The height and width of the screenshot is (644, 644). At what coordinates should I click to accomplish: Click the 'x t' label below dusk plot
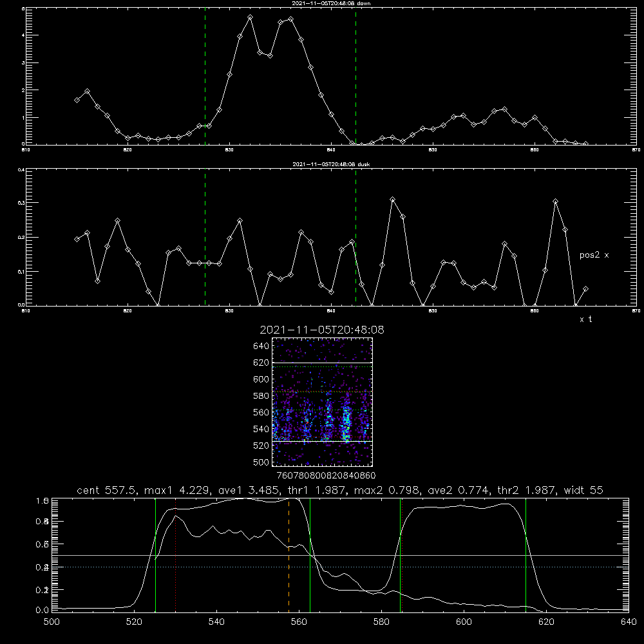pyautogui.click(x=585, y=319)
